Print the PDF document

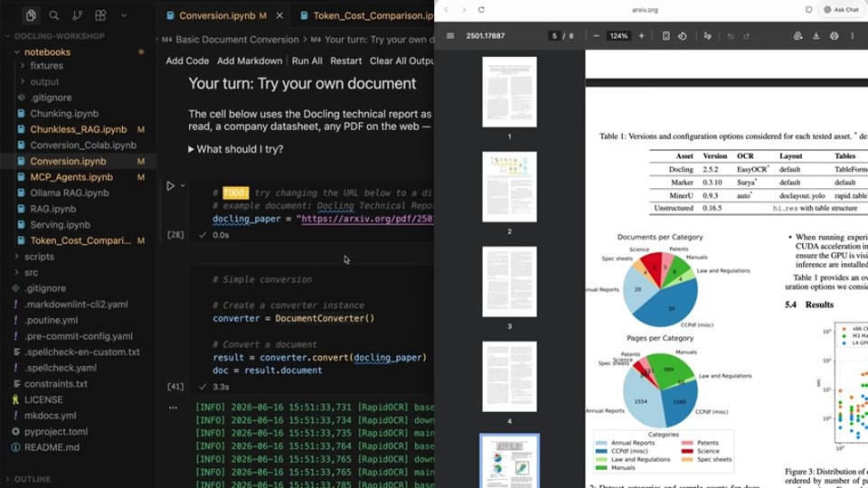[x=835, y=36]
